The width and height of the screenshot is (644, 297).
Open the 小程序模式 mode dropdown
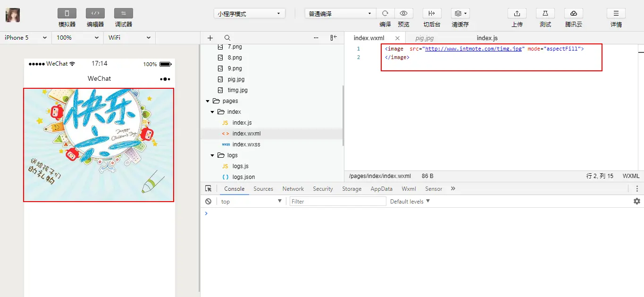click(x=250, y=14)
